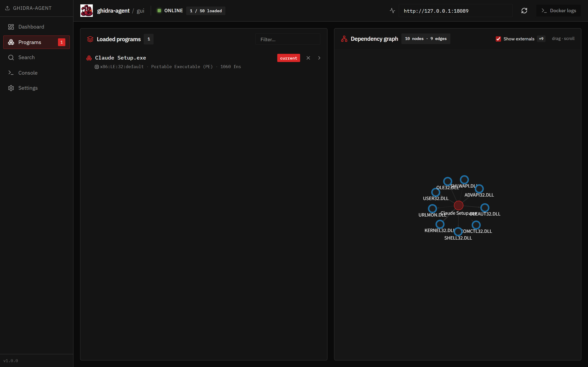This screenshot has width=588, height=367.
Task: Click the refresh connection icon
Action: (524, 11)
